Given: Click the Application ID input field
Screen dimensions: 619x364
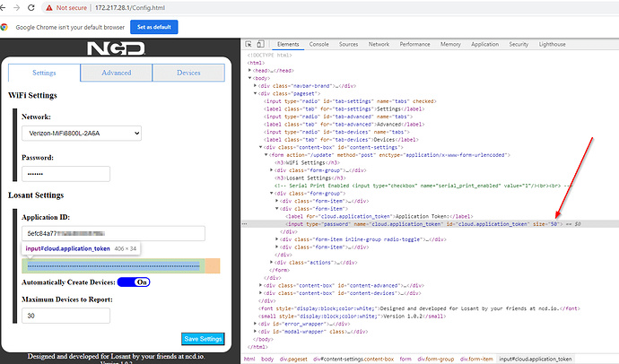Looking at the screenshot, I should tap(113, 233).
